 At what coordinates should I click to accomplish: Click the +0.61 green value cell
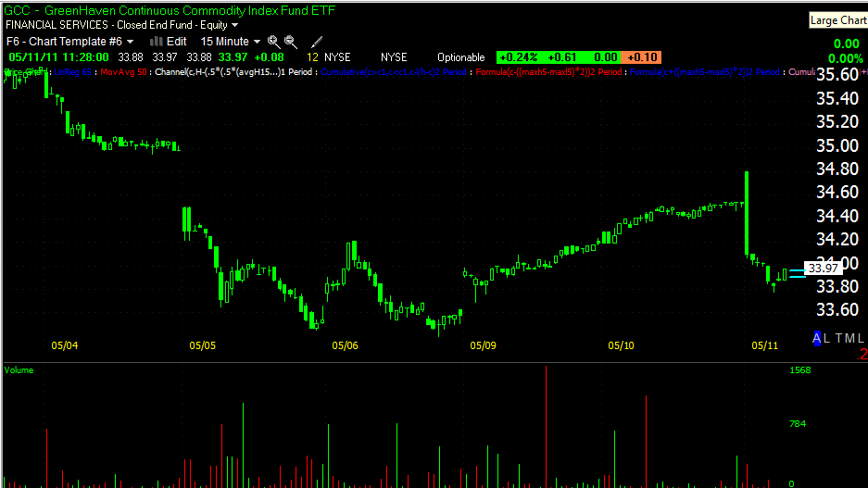pos(561,57)
